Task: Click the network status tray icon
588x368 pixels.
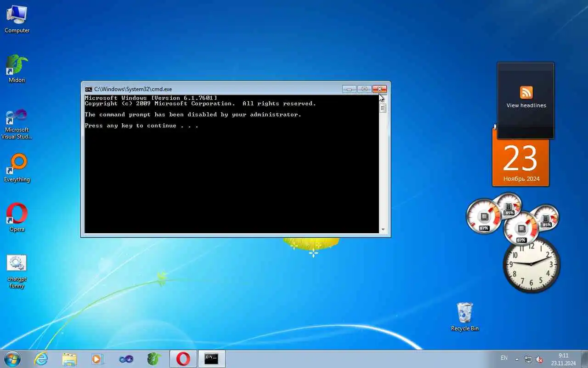Action: 528,359
